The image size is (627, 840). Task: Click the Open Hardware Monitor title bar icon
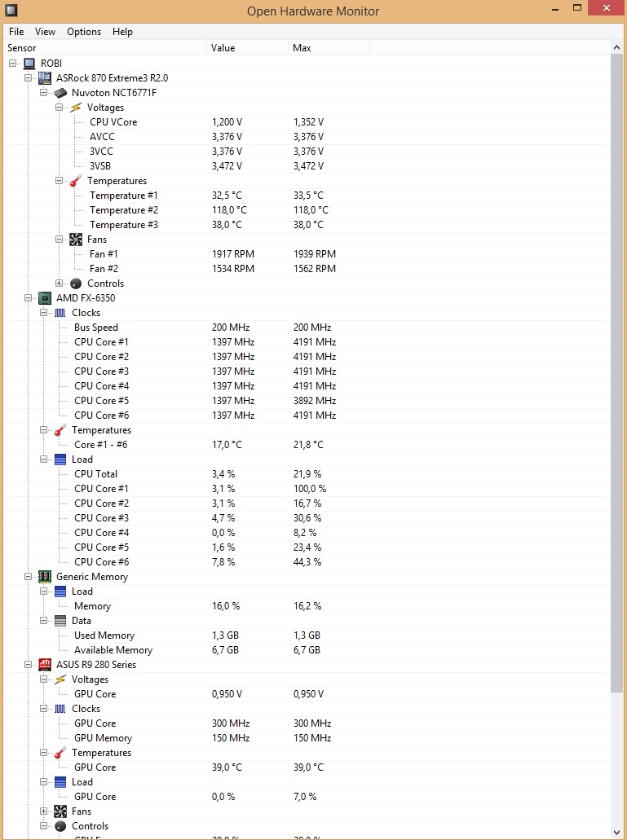coord(11,10)
